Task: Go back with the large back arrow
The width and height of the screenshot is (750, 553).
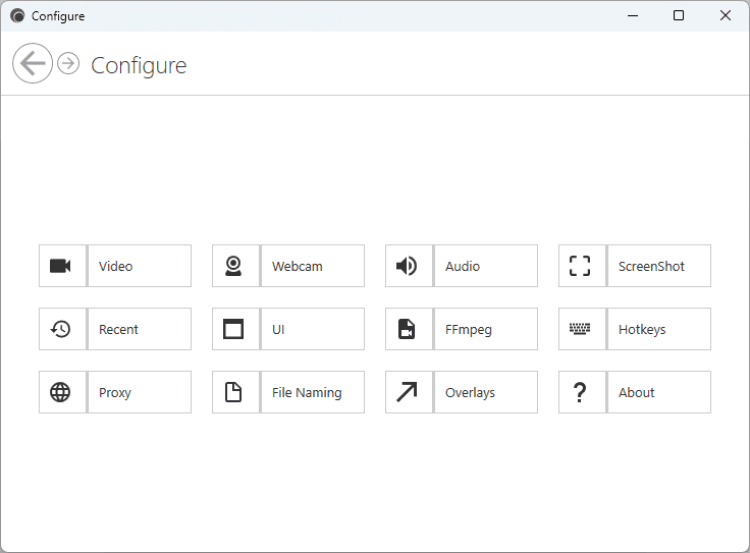Action: (x=32, y=64)
